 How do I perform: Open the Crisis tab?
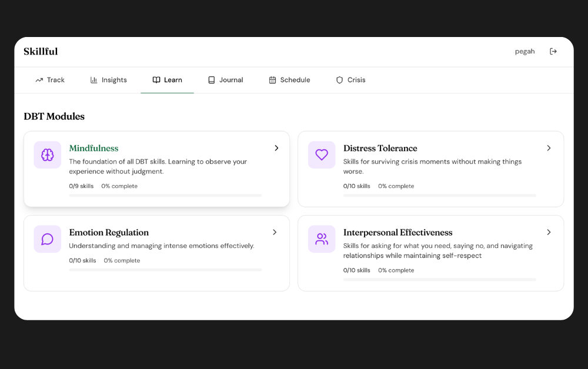(351, 80)
